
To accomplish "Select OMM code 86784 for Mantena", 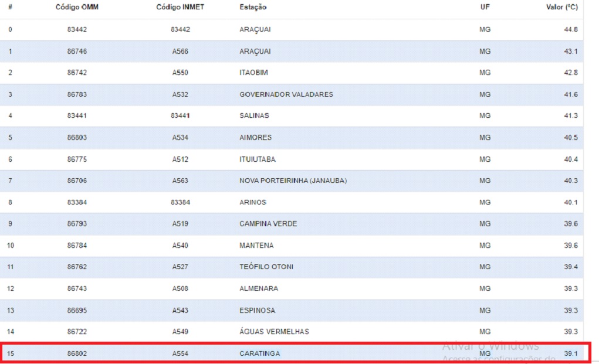I will [x=77, y=246].
